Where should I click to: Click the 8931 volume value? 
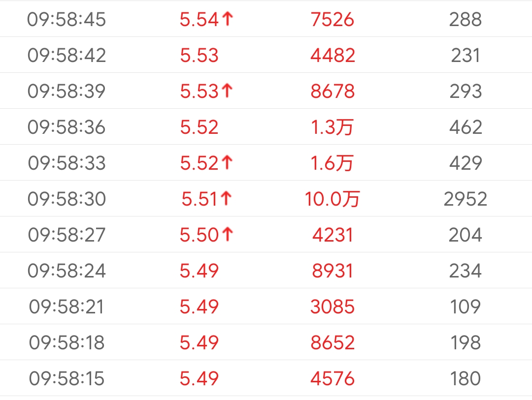point(332,271)
